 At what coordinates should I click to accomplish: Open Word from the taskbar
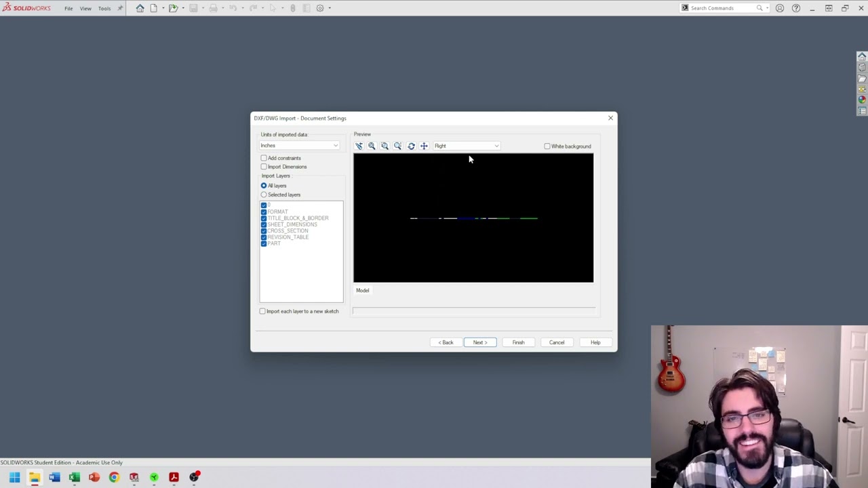54,477
